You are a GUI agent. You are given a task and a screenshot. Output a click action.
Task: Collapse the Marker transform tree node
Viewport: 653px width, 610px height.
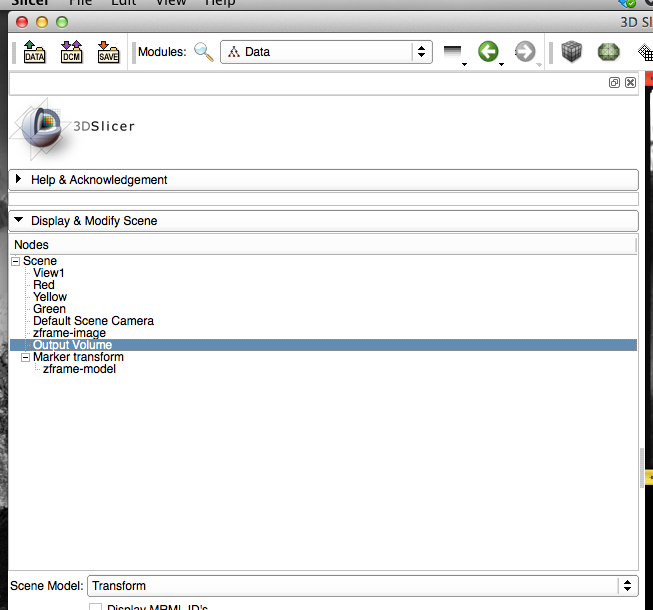(25, 357)
